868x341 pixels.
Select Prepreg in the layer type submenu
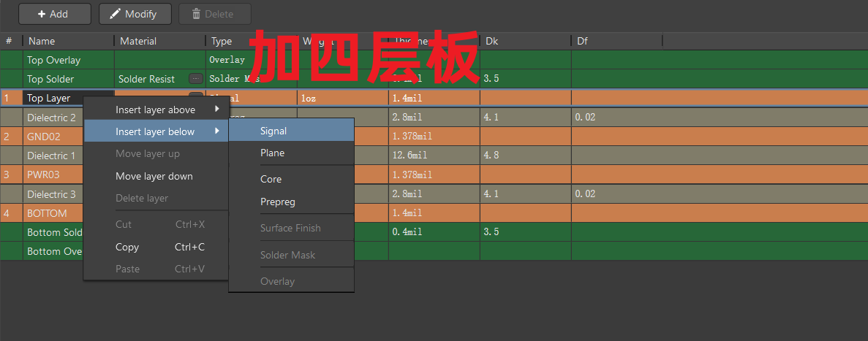coord(277,202)
